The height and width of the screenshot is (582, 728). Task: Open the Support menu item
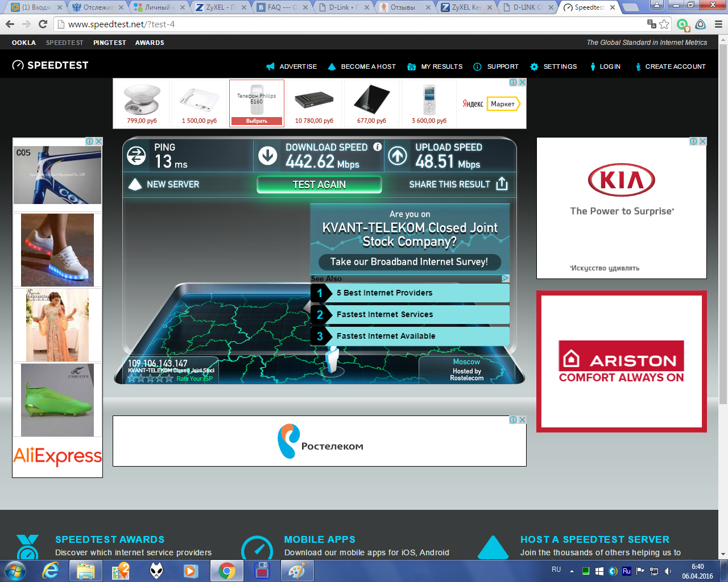click(503, 66)
